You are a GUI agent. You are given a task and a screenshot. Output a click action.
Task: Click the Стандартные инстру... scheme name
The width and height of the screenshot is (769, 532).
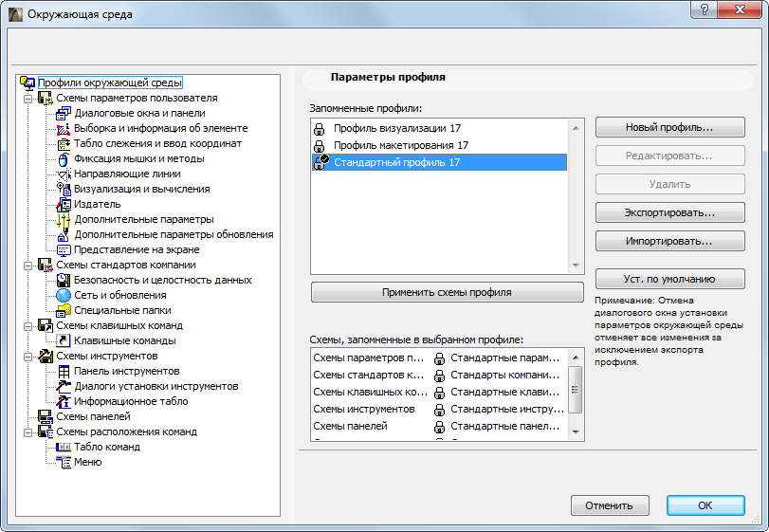point(507,409)
